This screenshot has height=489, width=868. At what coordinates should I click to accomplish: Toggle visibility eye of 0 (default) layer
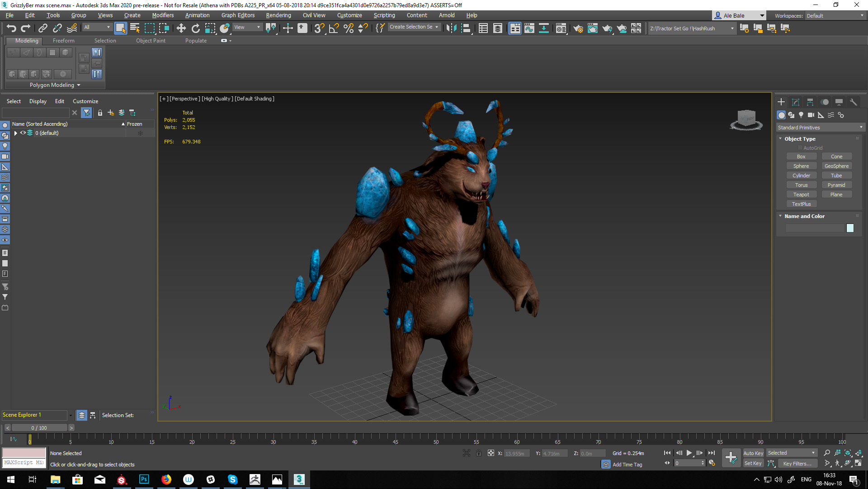(23, 133)
